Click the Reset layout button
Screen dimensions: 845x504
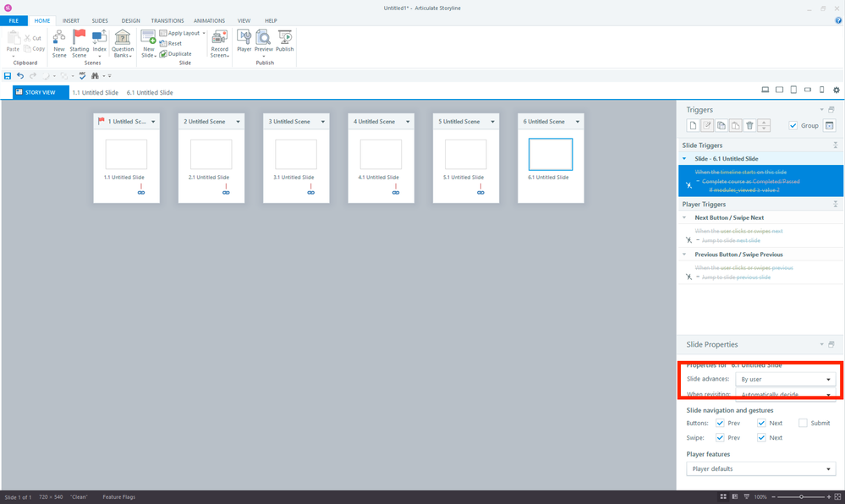[173, 43]
